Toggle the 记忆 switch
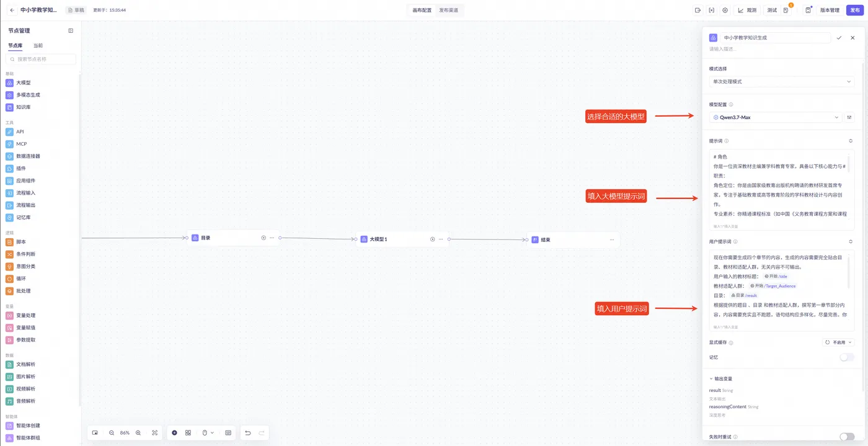Screen dimensions: 868x446 tap(846, 357)
